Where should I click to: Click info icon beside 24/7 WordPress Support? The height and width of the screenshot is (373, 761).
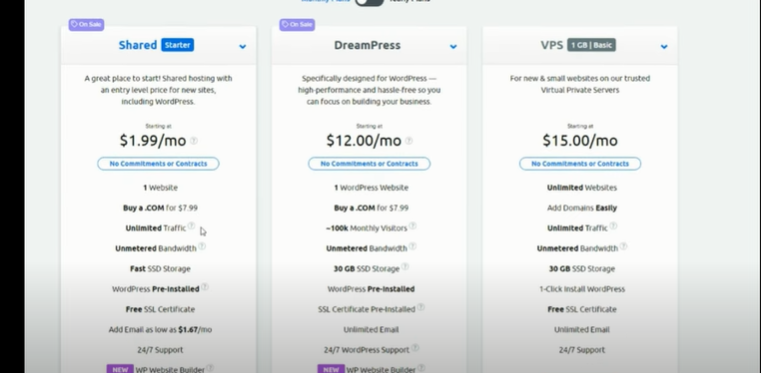(415, 348)
